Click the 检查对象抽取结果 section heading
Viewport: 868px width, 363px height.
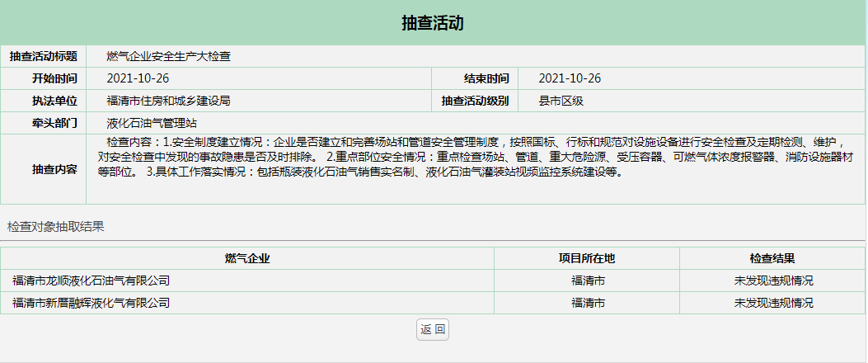pyautogui.click(x=56, y=226)
